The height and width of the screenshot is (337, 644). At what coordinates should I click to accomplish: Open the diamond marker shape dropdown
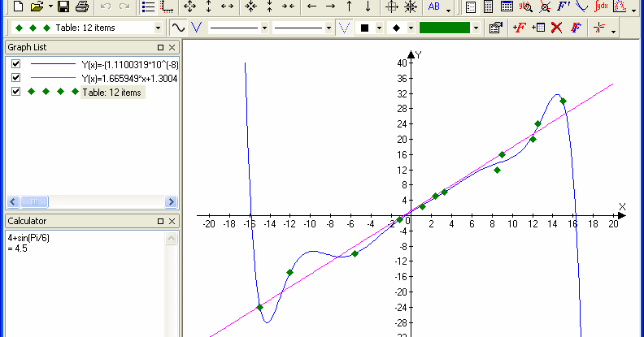pos(411,28)
